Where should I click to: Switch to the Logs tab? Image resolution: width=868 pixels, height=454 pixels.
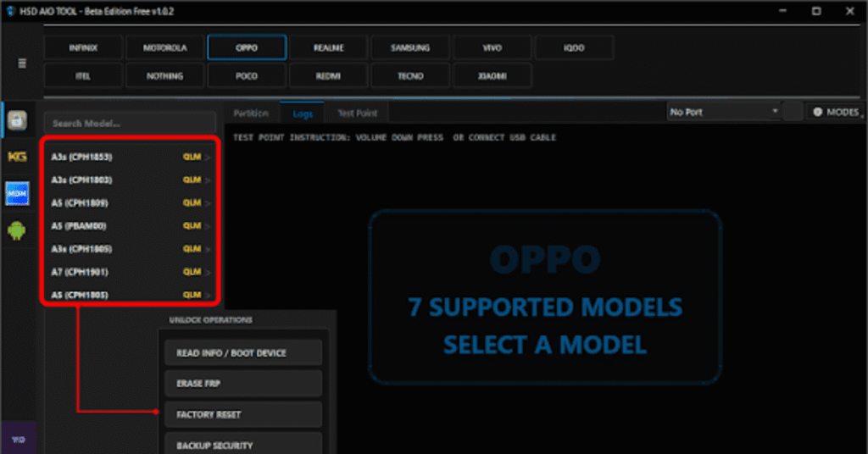[x=303, y=113]
